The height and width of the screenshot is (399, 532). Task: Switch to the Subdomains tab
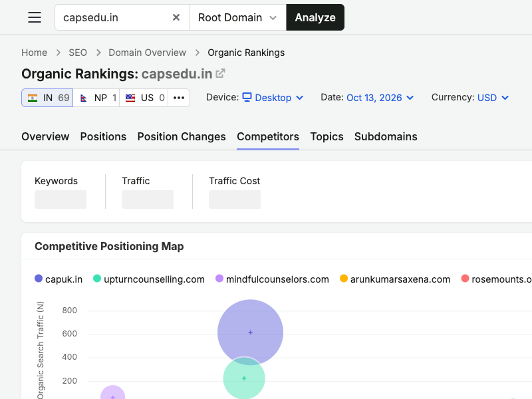pos(386,136)
